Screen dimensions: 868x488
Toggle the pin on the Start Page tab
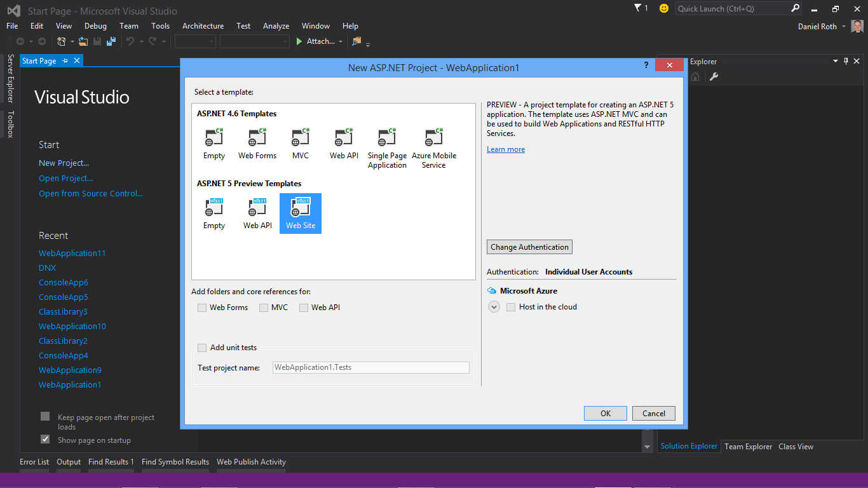pos(65,61)
